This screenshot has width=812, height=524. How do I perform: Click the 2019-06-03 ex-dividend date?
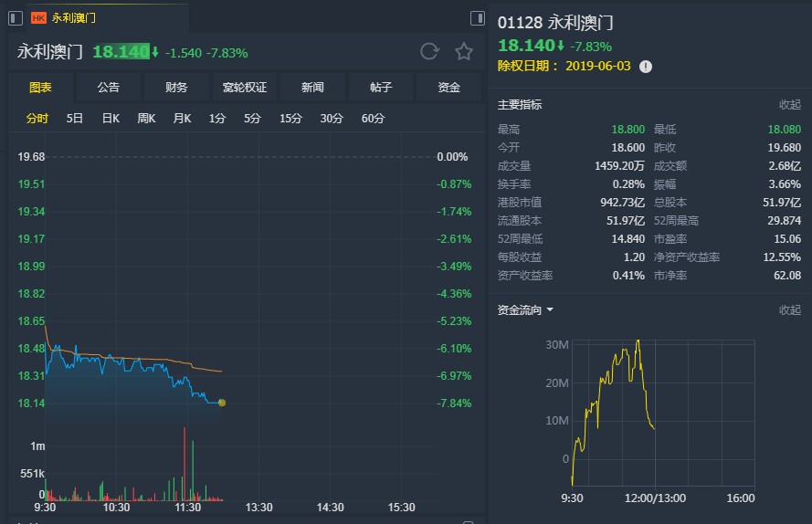point(598,67)
